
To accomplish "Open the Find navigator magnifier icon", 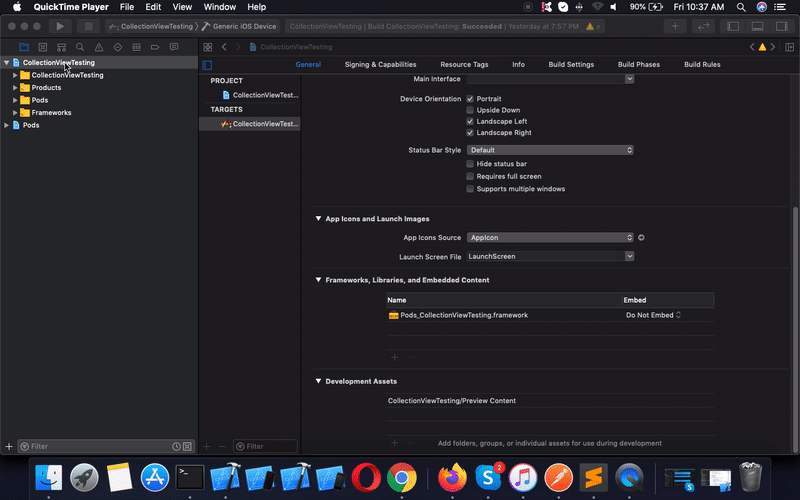I will [80, 47].
